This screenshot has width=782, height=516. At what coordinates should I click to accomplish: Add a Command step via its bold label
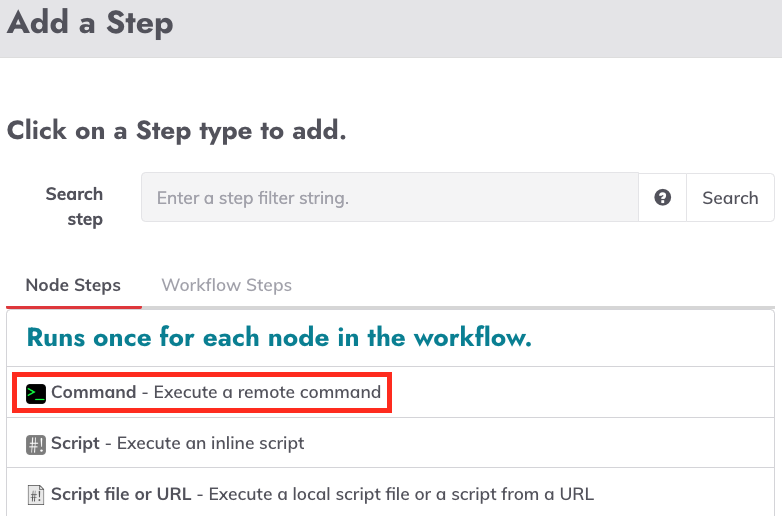click(x=94, y=392)
